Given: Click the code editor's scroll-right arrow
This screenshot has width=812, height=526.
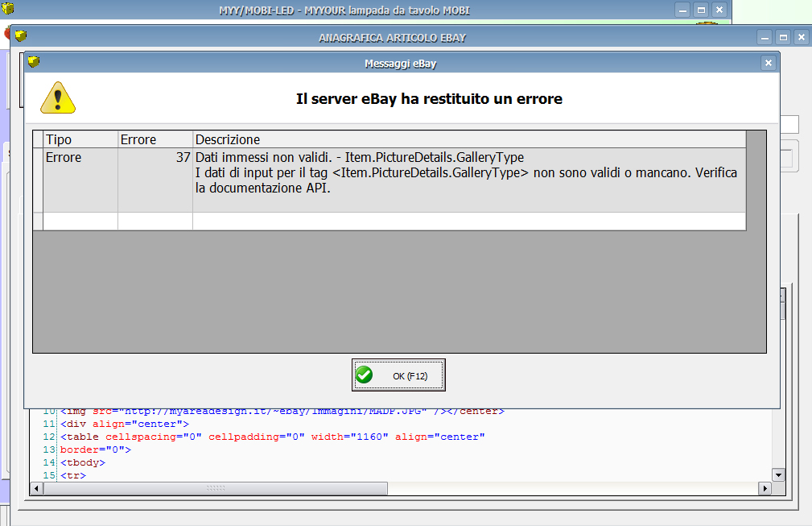Looking at the screenshot, I should pos(765,488).
